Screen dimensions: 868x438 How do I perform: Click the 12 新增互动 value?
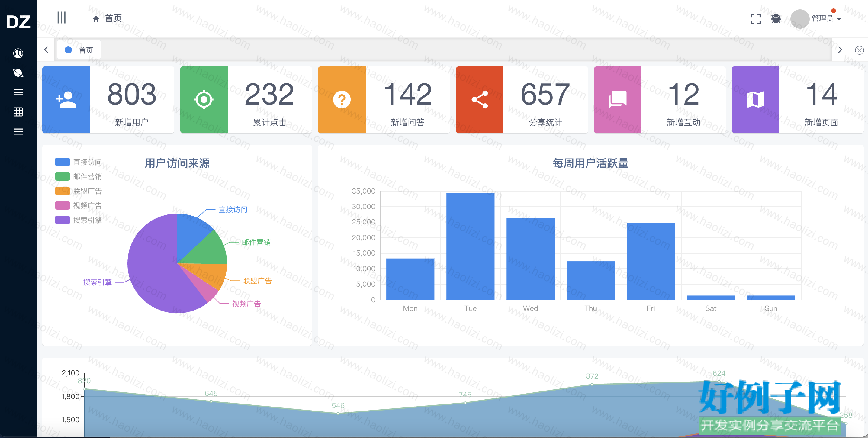coord(683,94)
